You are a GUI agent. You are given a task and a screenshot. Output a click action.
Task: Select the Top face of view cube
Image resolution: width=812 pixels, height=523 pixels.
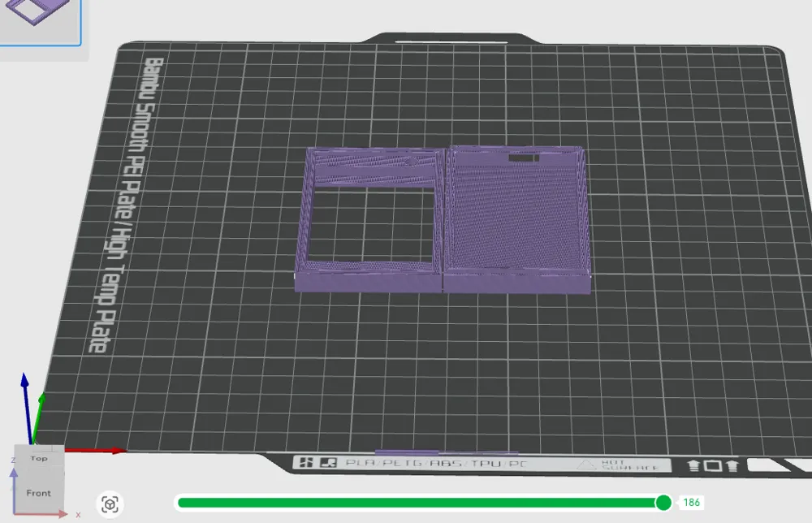point(39,458)
